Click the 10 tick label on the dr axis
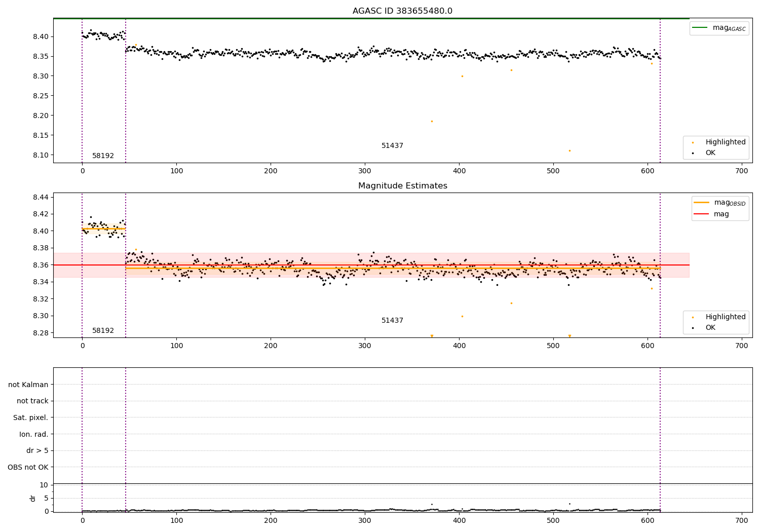Viewport: 760px width, 532px height. coord(44,485)
